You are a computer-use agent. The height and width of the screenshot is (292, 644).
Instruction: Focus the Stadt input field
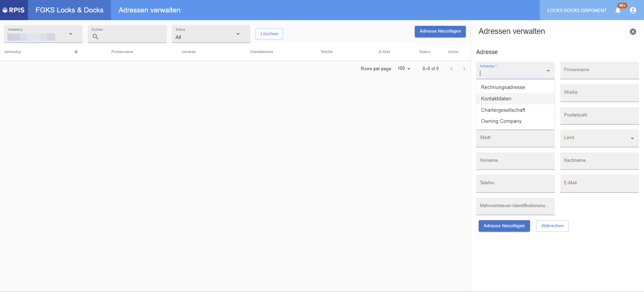pyautogui.click(x=515, y=138)
